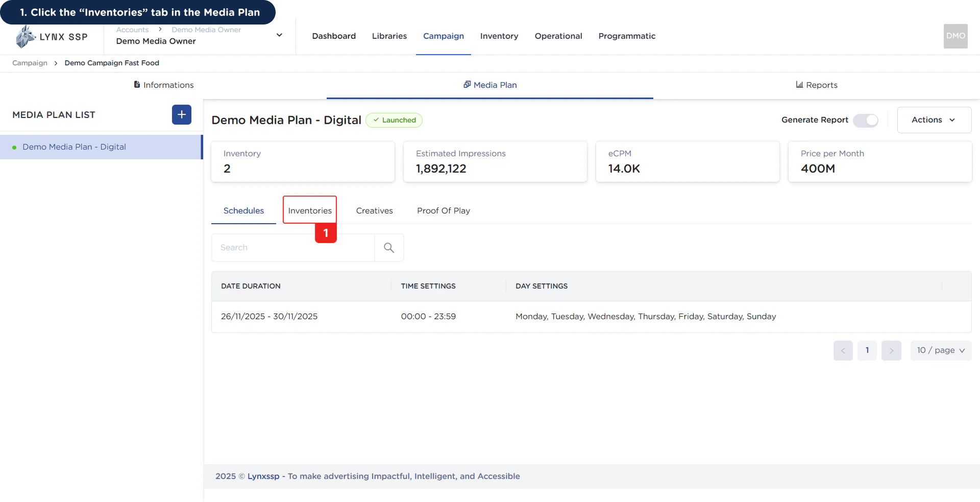
Task: Add a new media plan with the plus icon
Action: 181,115
